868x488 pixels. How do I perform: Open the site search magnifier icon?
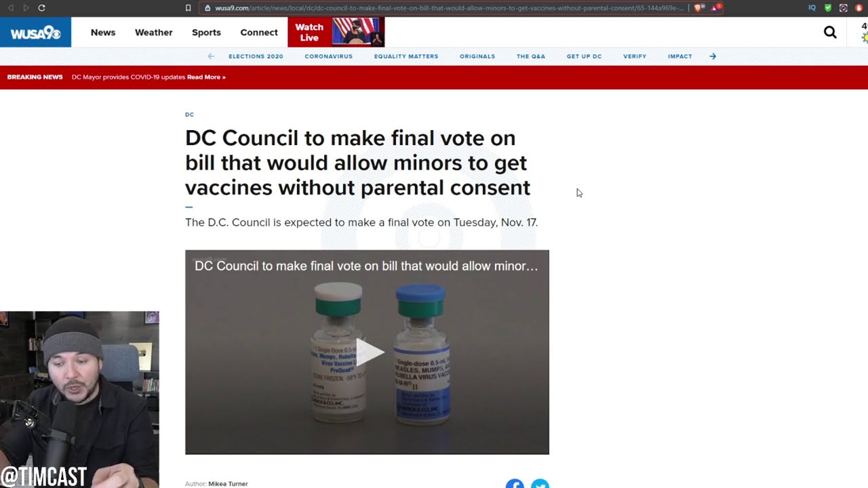click(830, 32)
